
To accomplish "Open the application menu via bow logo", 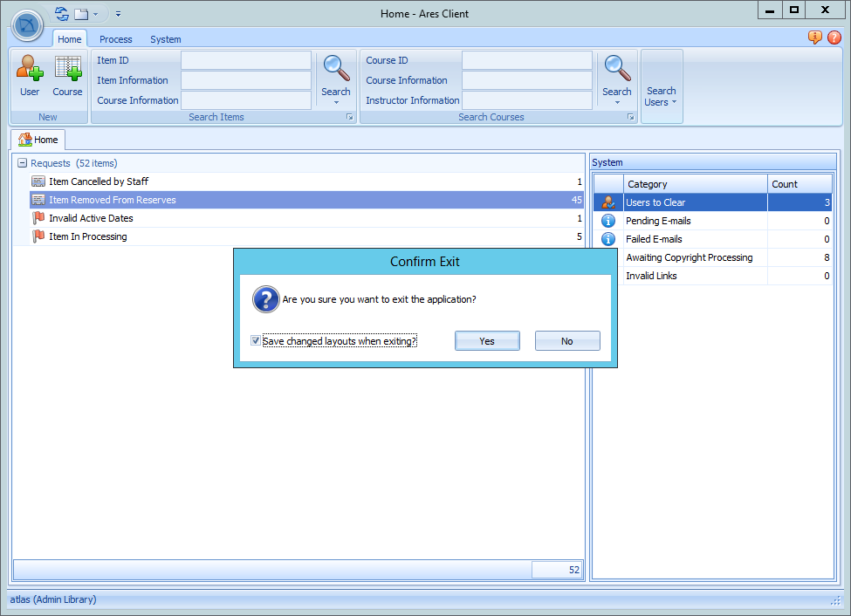I will coord(27,25).
